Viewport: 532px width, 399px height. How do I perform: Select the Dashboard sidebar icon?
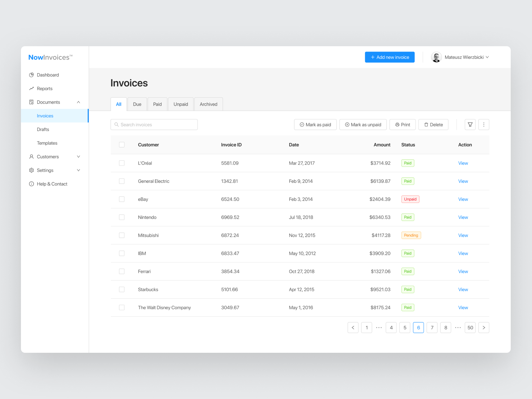pos(31,75)
